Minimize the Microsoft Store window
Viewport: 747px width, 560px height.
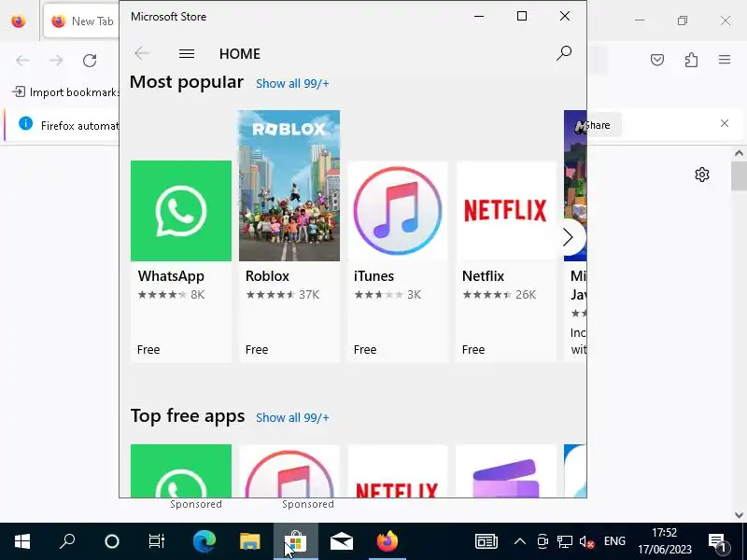point(479,16)
